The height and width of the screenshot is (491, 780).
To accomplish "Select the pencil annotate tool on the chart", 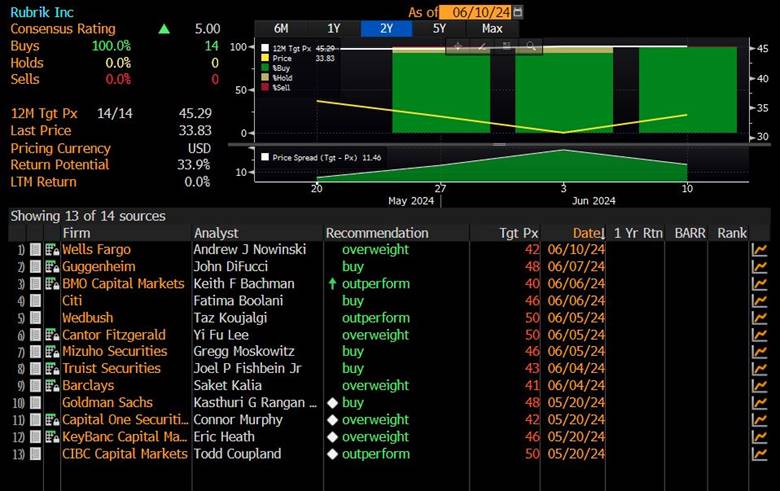I will pyautogui.click(x=482, y=46).
